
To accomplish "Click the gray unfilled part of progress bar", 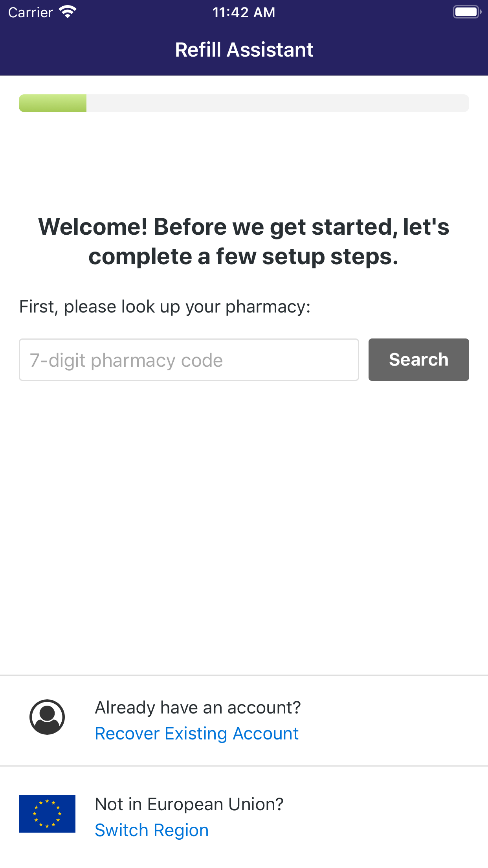I will click(278, 103).
